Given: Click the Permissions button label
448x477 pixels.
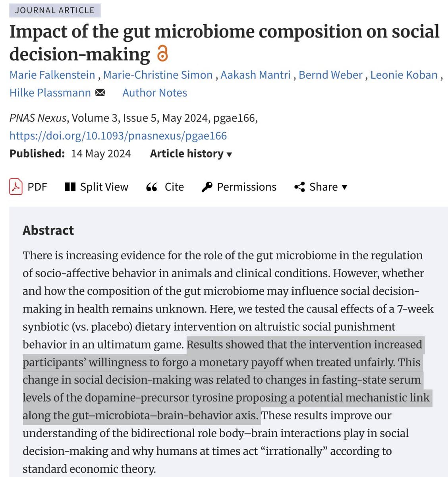Looking at the screenshot, I should click(x=246, y=187).
